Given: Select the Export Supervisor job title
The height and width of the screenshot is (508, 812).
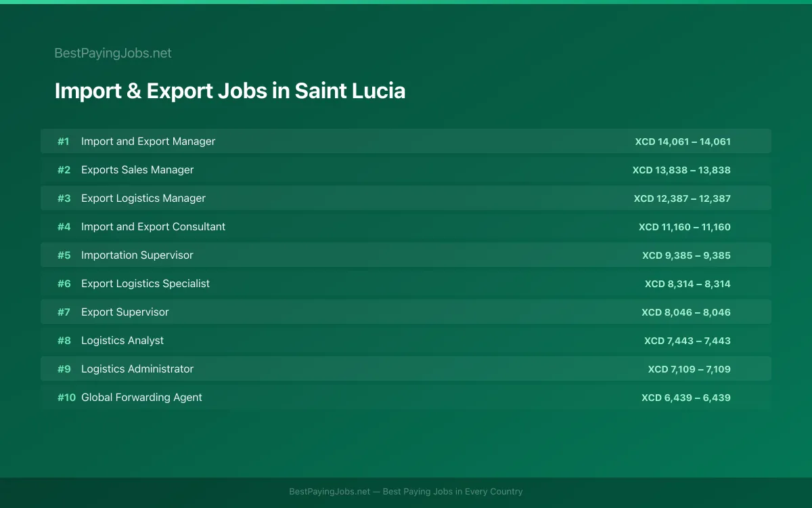Looking at the screenshot, I should [125, 312].
